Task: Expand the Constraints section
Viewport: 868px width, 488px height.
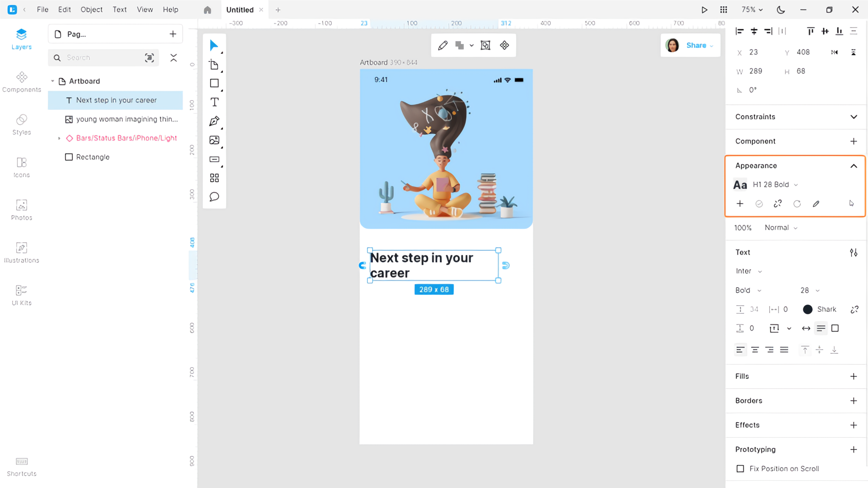Action: (x=854, y=116)
